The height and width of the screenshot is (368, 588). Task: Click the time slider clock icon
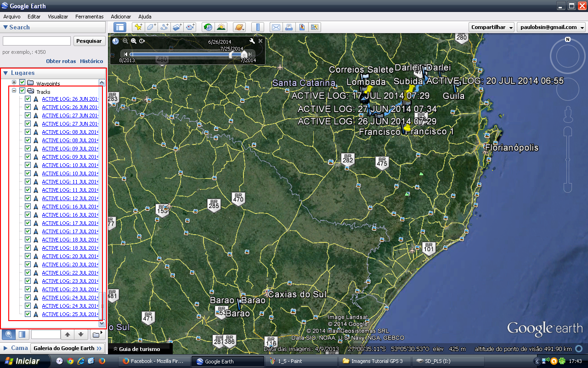coord(115,41)
